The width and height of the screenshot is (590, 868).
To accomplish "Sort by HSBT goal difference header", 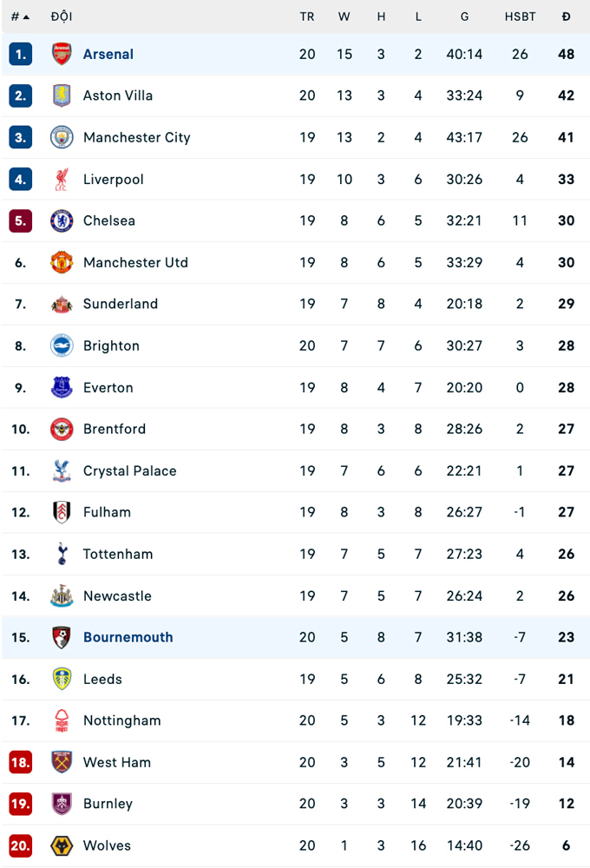I will pyautogui.click(x=520, y=16).
